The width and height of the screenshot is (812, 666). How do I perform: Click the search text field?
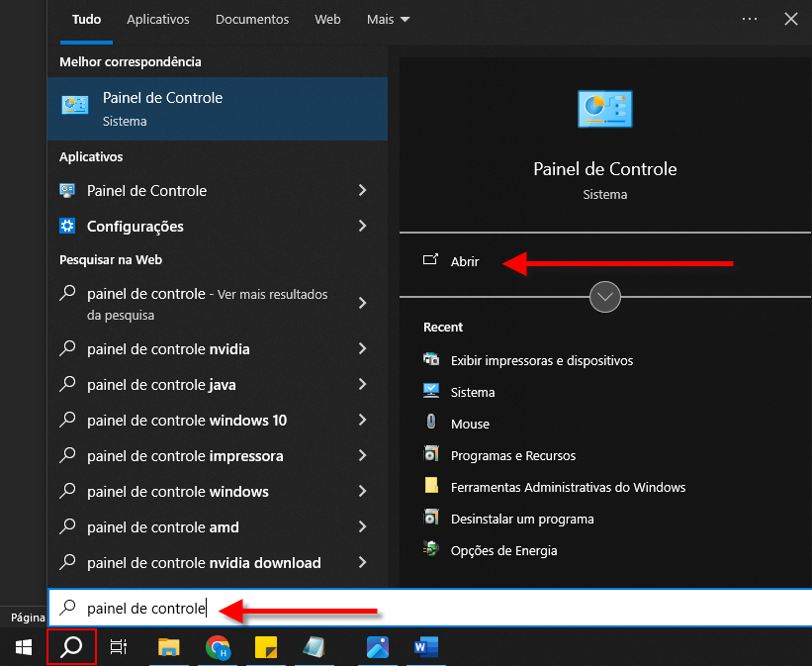click(x=430, y=608)
